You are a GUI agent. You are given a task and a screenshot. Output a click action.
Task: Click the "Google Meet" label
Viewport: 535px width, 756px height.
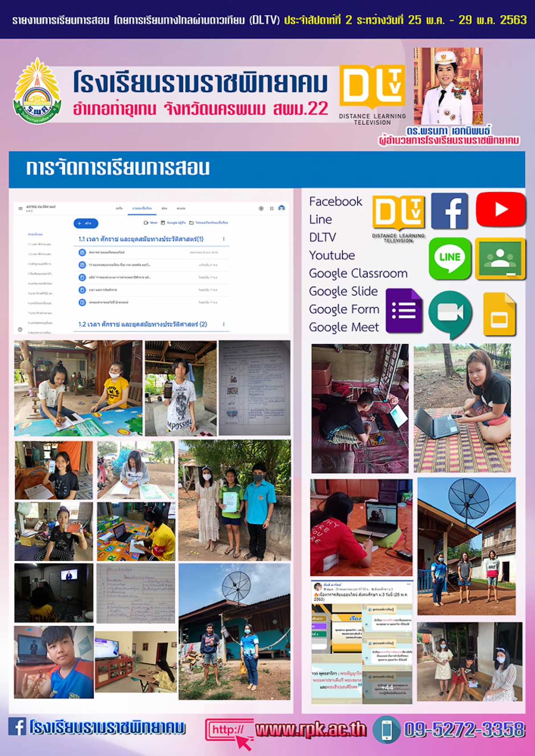tap(344, 327)
